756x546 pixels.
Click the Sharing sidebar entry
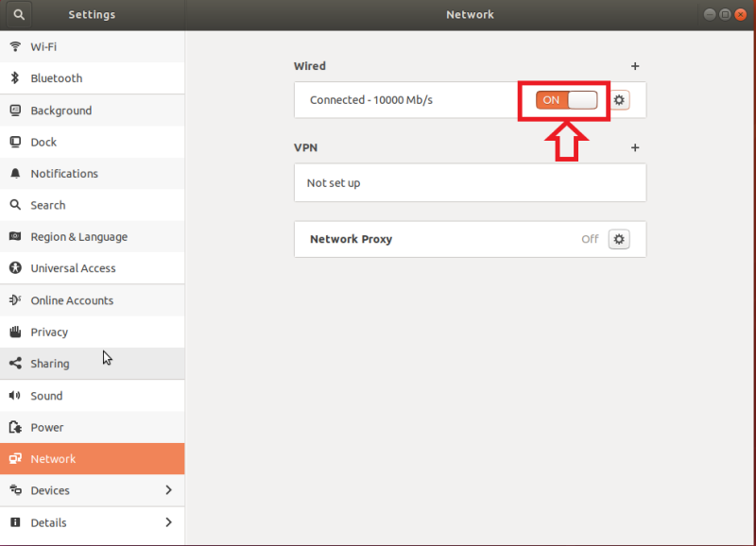point(50,364)
